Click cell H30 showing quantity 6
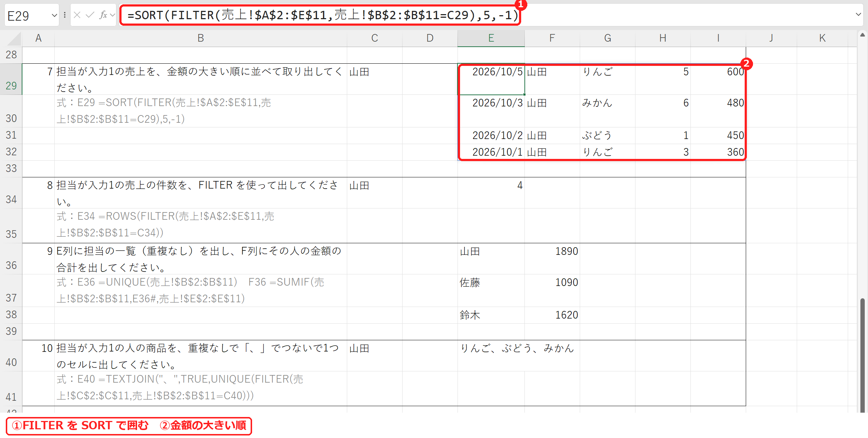 coord(663,111)
